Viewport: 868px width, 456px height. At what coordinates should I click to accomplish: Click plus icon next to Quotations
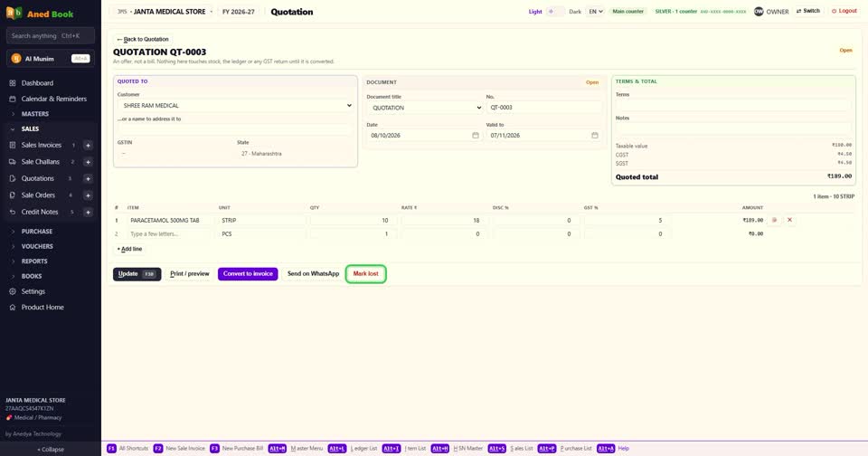[88, 178]
